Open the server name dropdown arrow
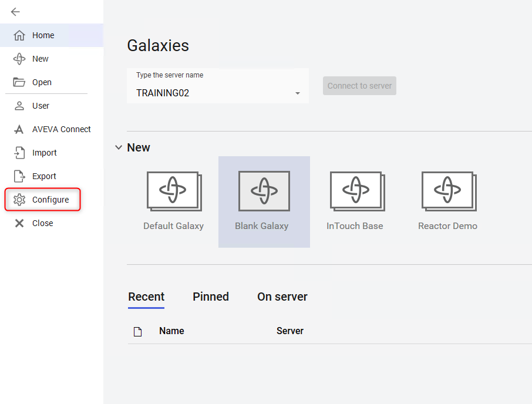The width and height of the screenshot is (532, 404). pos(298,93)
